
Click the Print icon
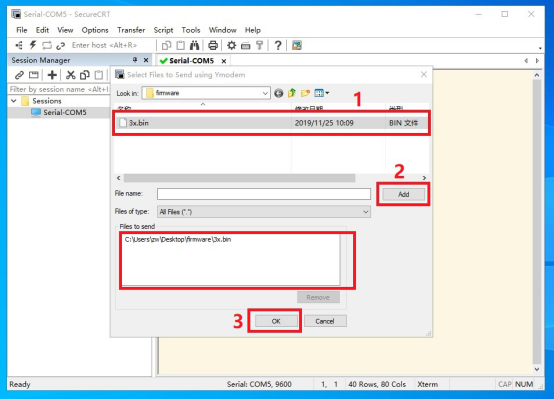[213, 45]
